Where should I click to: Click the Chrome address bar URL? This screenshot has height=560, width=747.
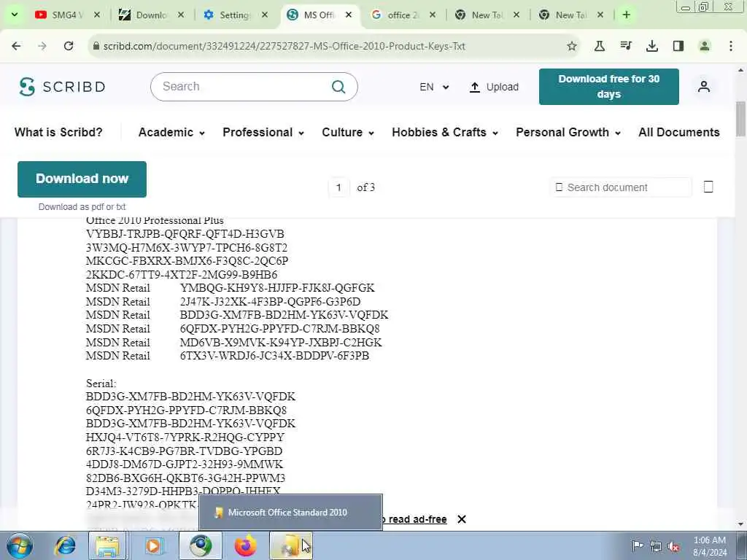pyautogui.click(x=284, y=46)
